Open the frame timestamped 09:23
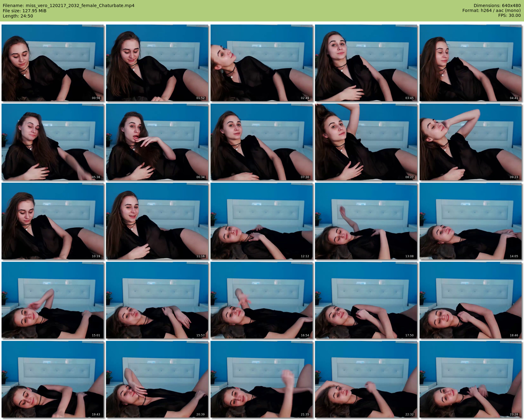This screenshot has height=420, width=524. 471,142
